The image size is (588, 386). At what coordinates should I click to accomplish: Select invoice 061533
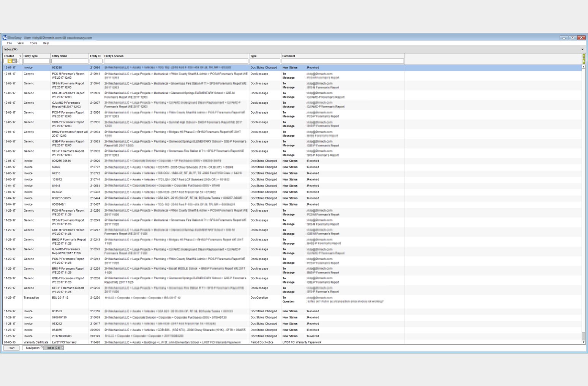click(x=292, y=311)
